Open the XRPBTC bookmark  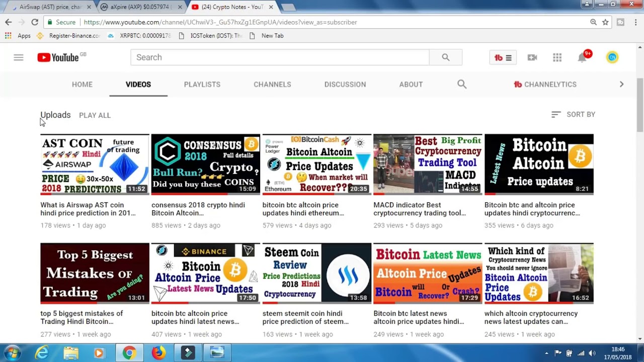point(139,36)
